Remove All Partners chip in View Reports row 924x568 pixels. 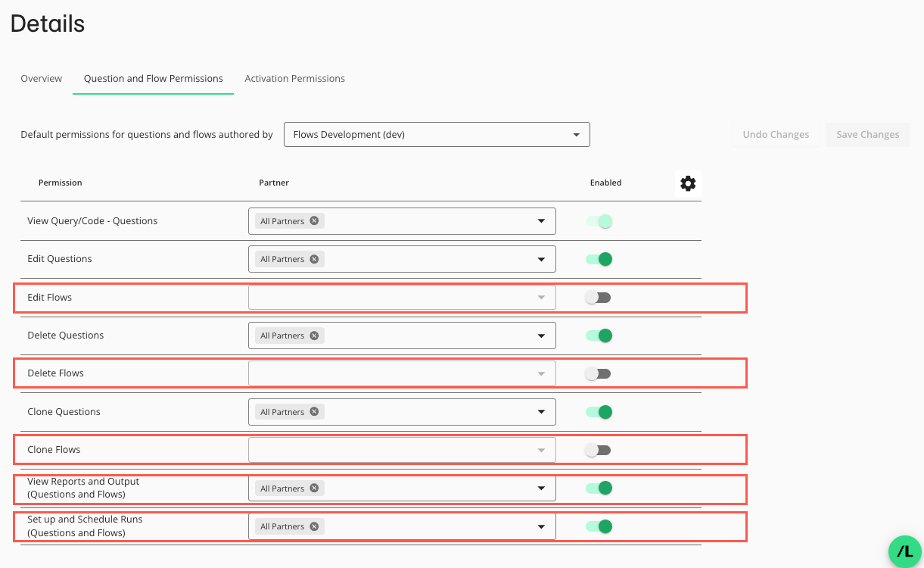pos(314,488)
